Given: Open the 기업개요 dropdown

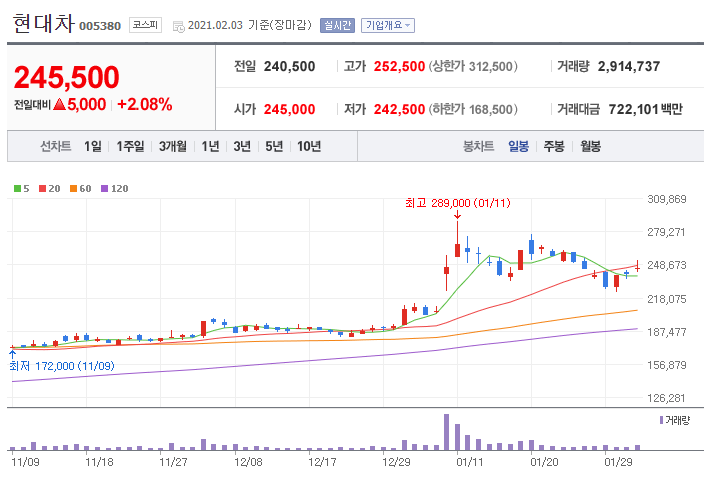Looking at the screenshot, I should point(387,26).
